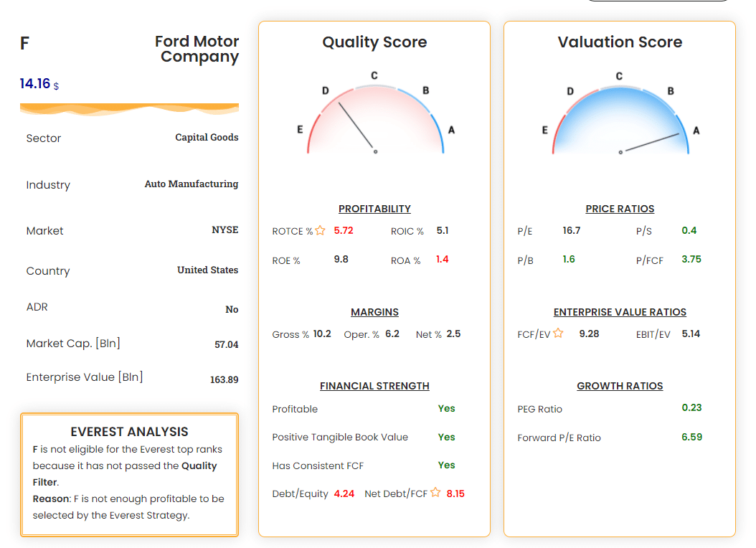Click the Profitable Yes value
Viewport: 756px width, 548px height.
446,408
